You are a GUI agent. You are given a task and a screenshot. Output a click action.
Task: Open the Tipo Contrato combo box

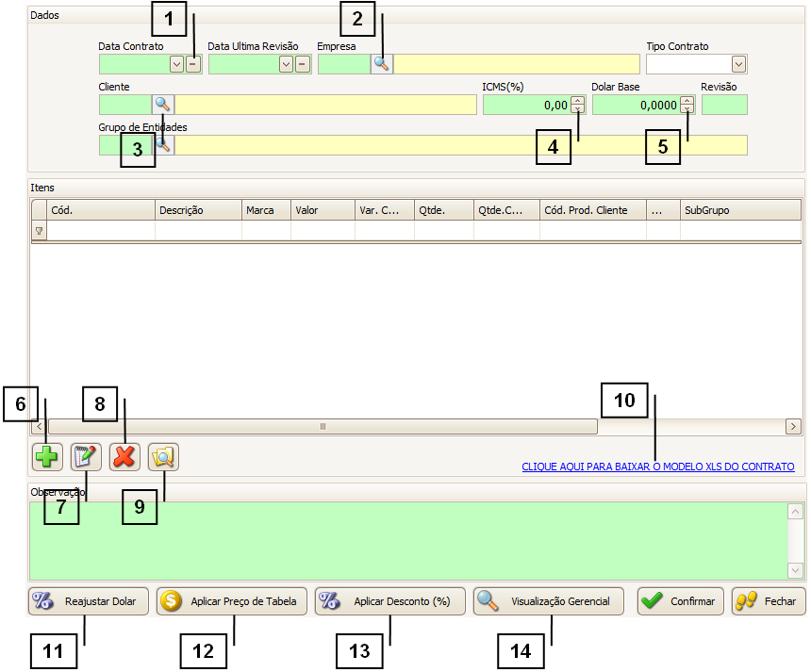738,64
